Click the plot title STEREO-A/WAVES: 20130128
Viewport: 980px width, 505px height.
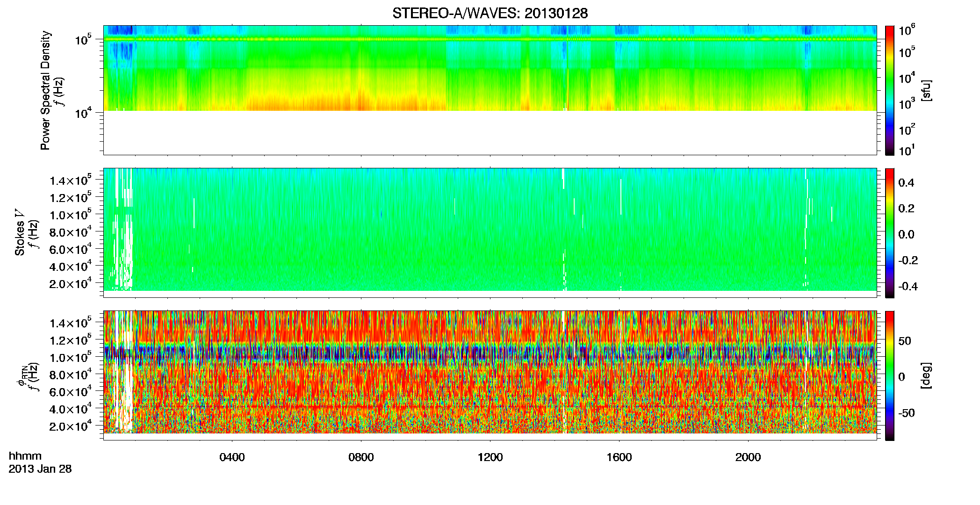490,14
